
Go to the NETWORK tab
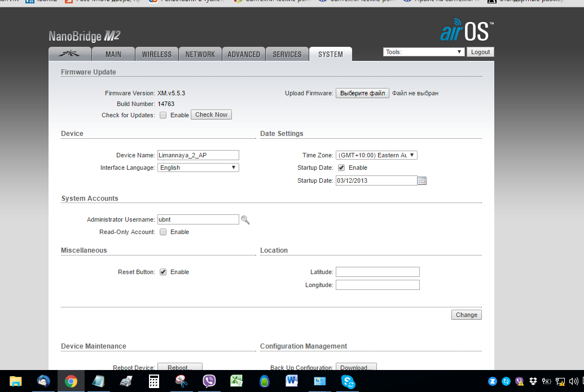(200, 54)
